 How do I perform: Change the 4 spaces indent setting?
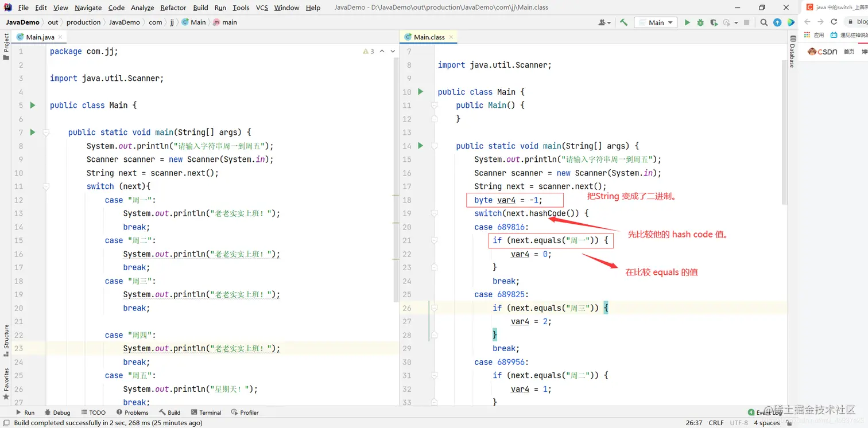[x=766, y=423]
